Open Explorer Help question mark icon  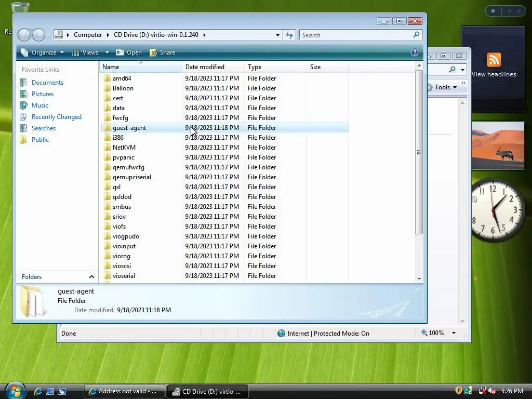[414, 52]
